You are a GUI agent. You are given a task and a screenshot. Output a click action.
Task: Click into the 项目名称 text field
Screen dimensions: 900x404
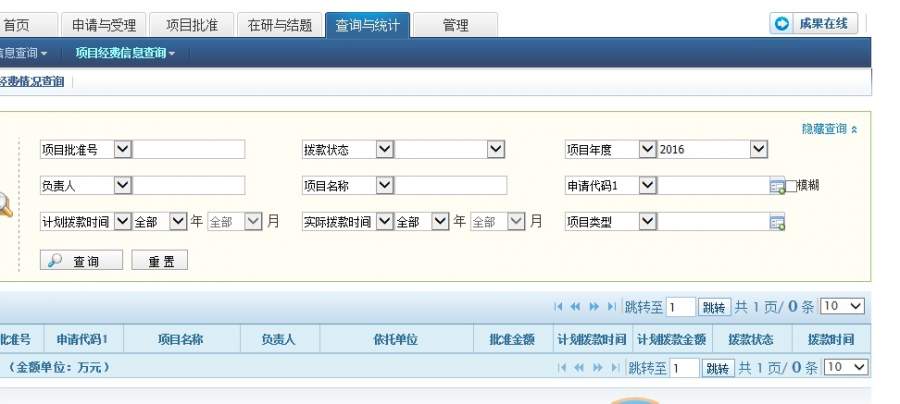click(451, 185)
